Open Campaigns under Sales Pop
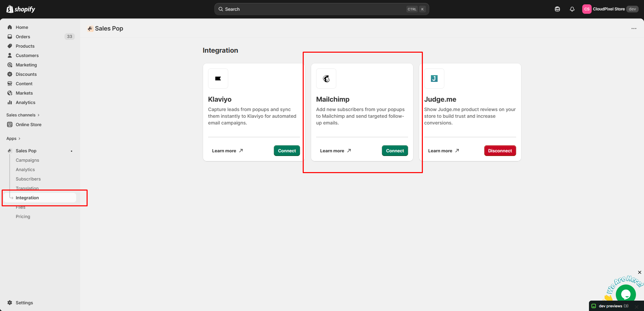Screen dimensions: 644x311 coord(28,160)
